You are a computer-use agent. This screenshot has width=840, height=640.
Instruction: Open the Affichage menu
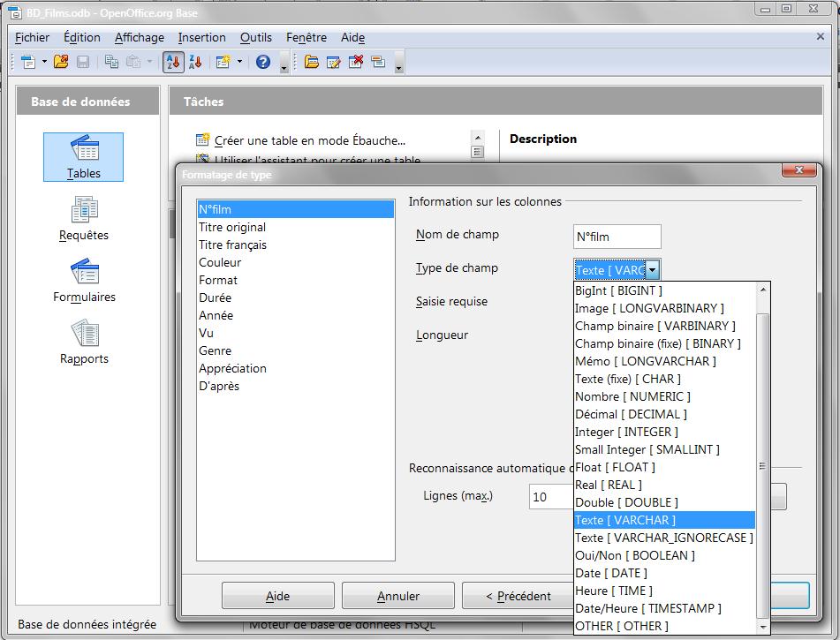click(140, 37)
